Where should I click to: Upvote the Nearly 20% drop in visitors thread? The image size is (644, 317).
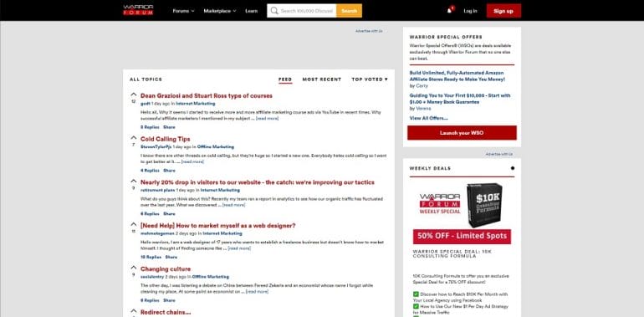tap(134, 182)
